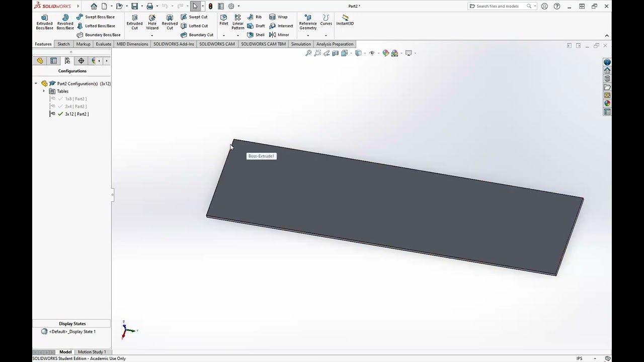This screenshot has width=644, height=362.
Task: Activate the Extruded Cut tool
Action: (134, 23)
